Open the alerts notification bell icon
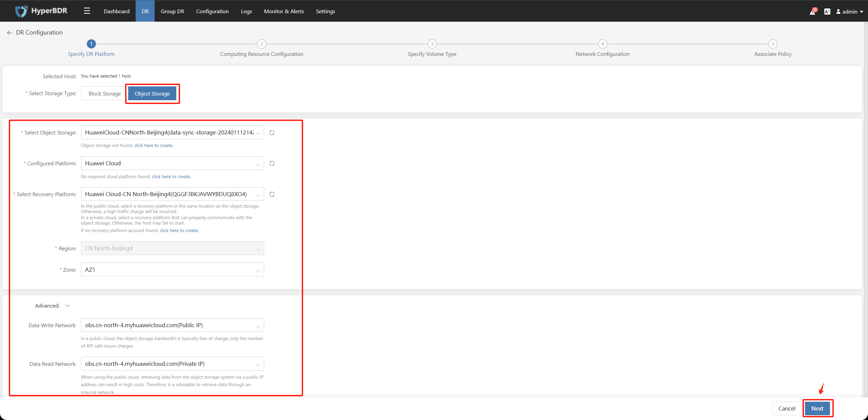This screenshot has height=420, width=868. coord(813,12)
